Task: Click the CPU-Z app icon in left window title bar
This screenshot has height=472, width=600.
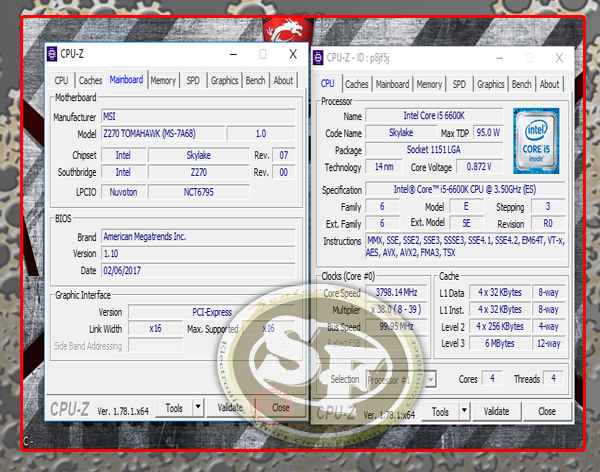Action: pos(52,54)
